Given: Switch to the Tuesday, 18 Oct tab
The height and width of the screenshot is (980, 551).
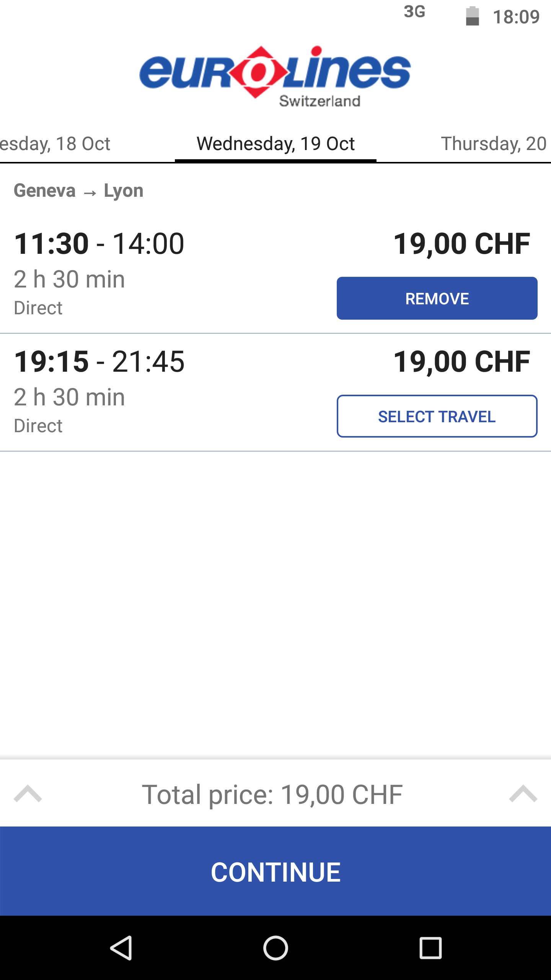Looking at the screenshot, I should [55, 144].
